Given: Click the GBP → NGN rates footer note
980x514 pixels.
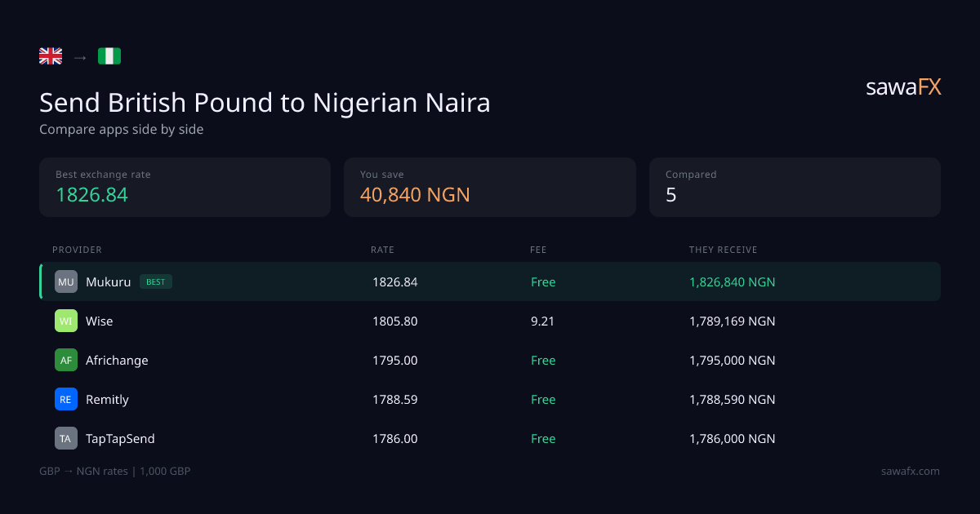Looking at the screenshot, I should point(115,471).
